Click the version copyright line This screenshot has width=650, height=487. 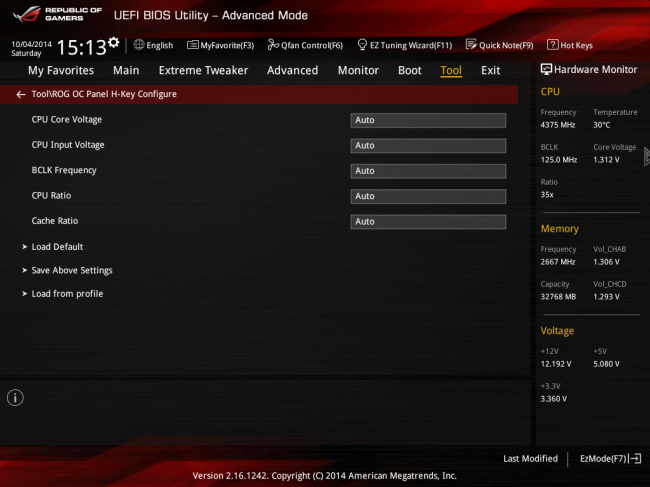325,476
